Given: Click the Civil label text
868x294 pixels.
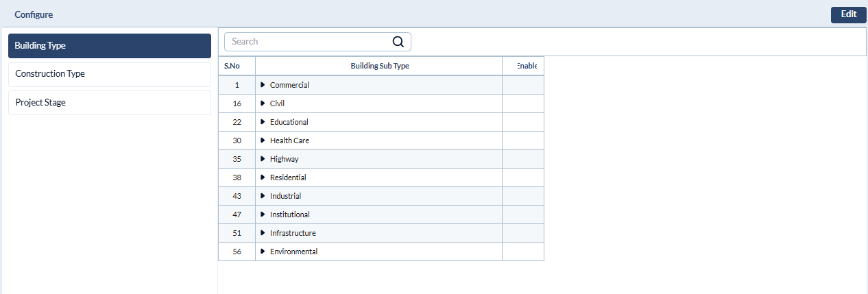Looking at the screenshot, I should (x=277, y=103).
